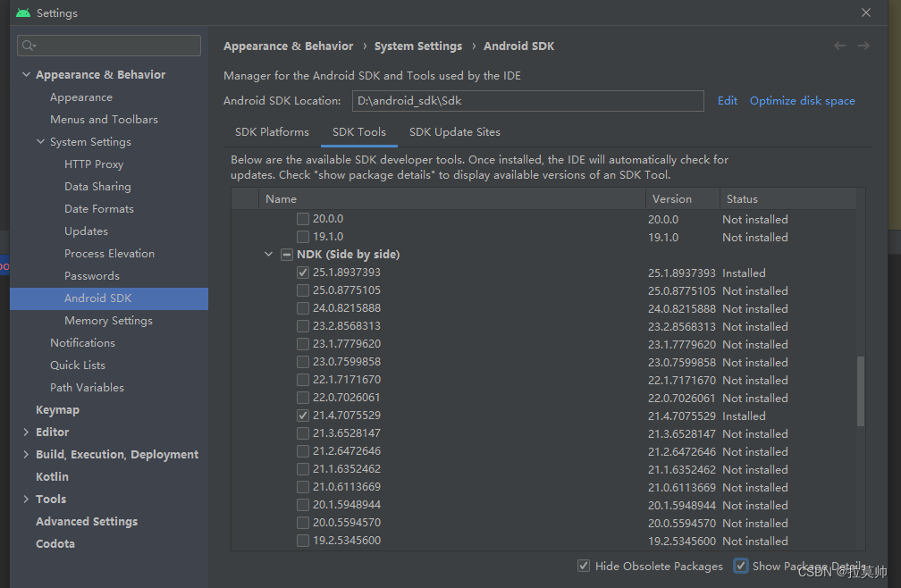
Task: Check the NDK 23.2.8568313 checkbox
Action: pyautogui.click(x=303, y=325)
